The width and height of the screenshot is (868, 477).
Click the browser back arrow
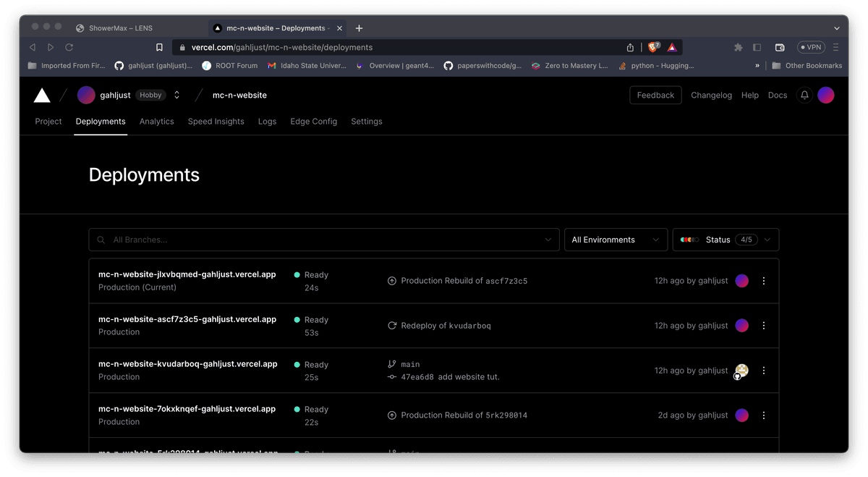tap(33, 47)
